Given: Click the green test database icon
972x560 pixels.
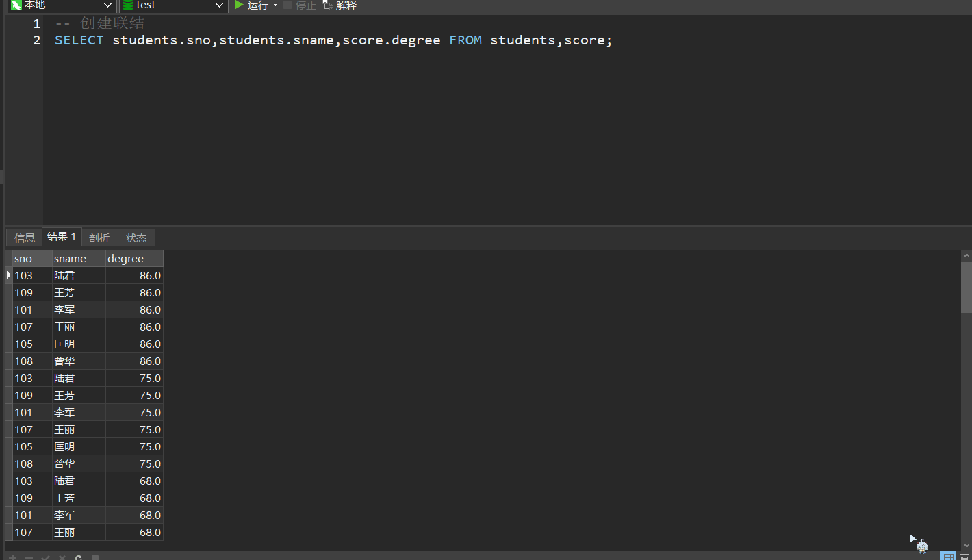Looking at the screenshot, I should [127, 5].
